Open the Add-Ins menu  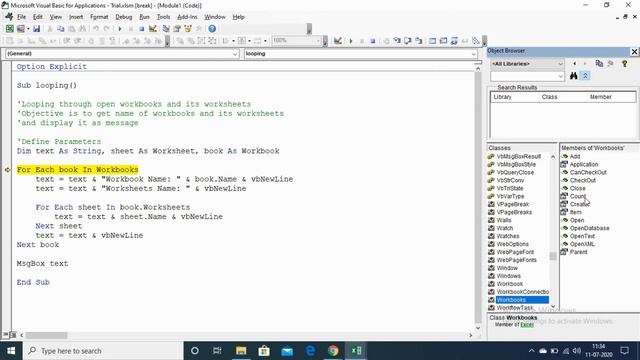pos(187,17)
